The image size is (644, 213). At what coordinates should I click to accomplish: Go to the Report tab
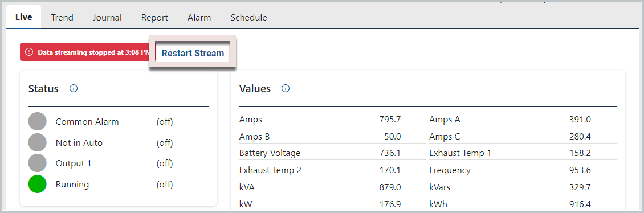(x=154, y=17)
